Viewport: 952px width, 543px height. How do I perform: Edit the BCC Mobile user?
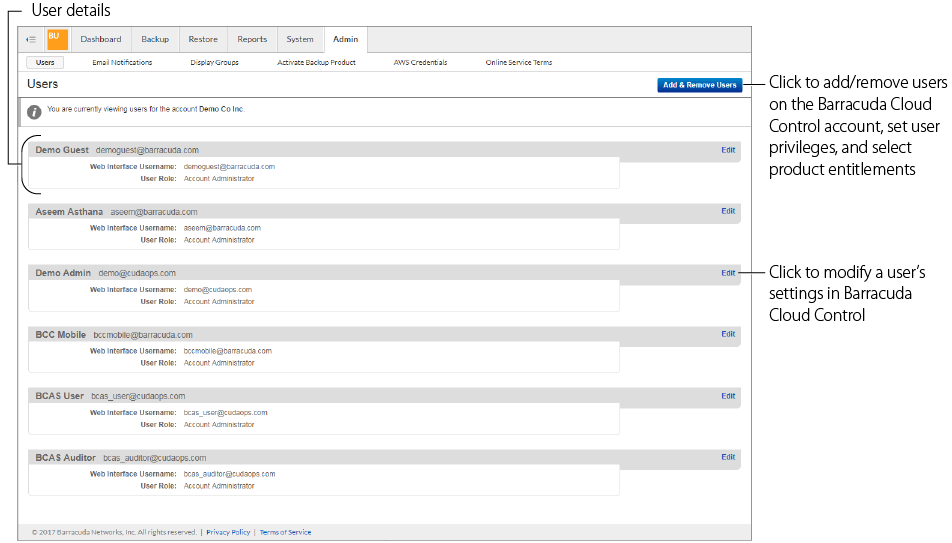[728, 334]
